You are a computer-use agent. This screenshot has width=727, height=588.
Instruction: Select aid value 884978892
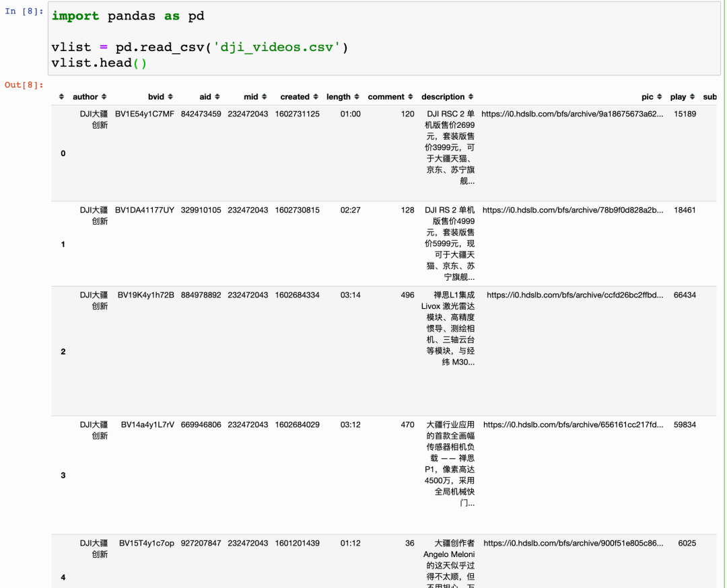(x=201, y=295)
